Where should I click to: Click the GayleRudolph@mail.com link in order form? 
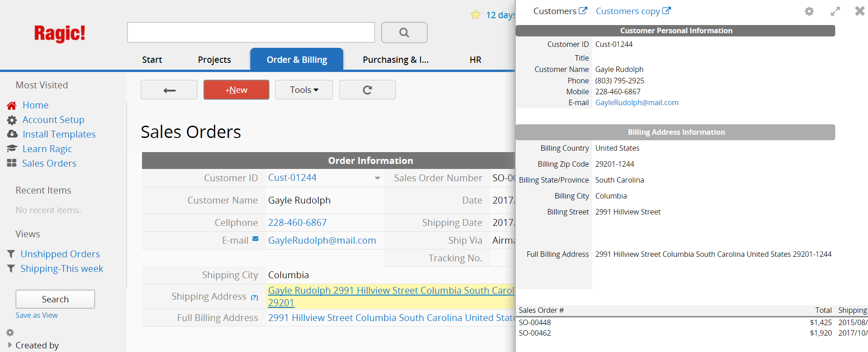click(322, 240)
